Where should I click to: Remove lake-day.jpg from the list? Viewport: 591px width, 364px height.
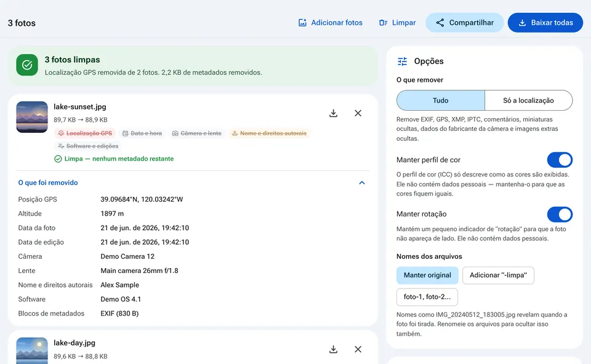(358, 349)
